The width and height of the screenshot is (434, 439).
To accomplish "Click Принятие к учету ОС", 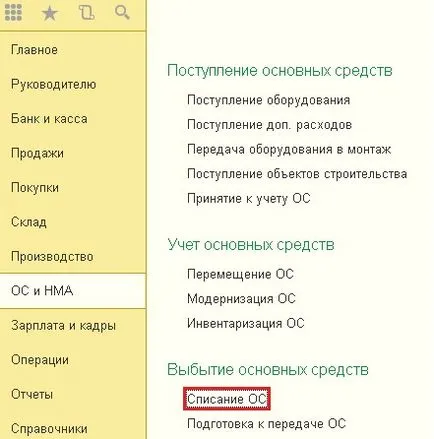I will point(249,199).
